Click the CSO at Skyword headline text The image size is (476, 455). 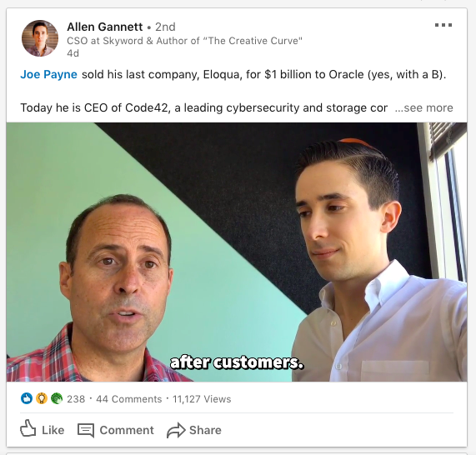point(184,41)
